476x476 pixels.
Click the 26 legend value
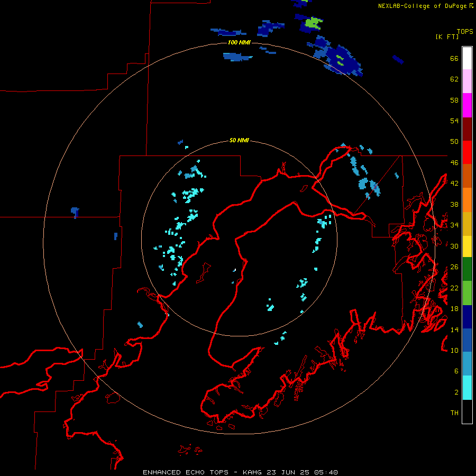coord(454,267)
